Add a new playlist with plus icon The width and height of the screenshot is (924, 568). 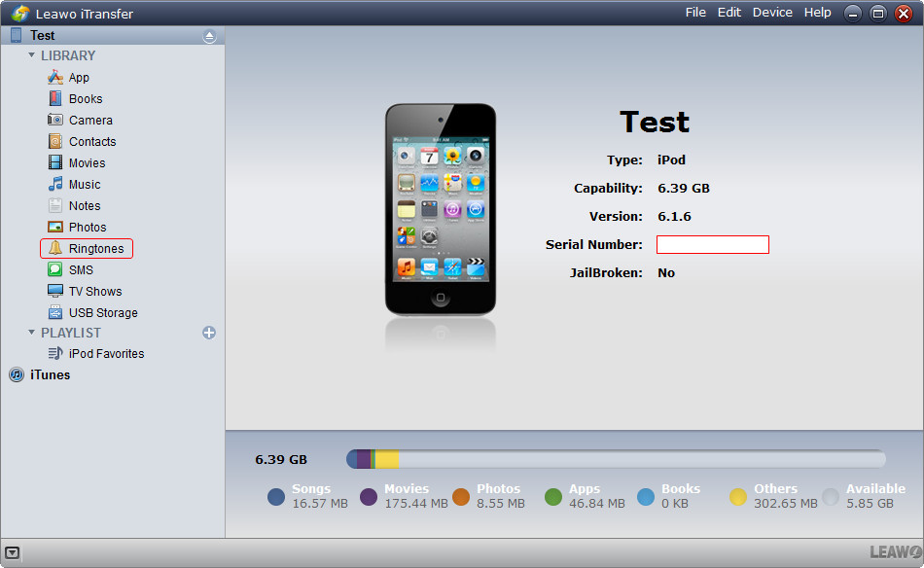208,333
